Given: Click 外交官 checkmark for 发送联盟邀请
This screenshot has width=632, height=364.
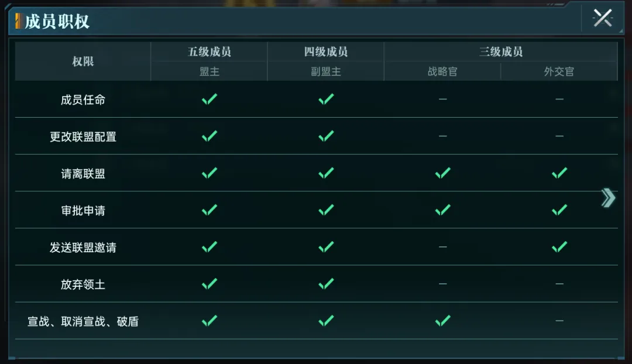Looking at the screenshot, I should [559, 247].
